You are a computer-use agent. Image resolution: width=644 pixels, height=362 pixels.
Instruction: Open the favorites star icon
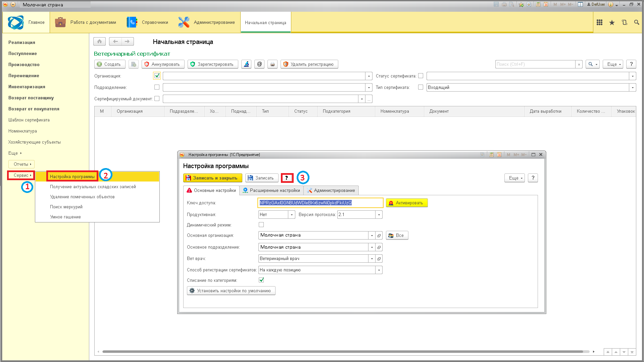612,22
